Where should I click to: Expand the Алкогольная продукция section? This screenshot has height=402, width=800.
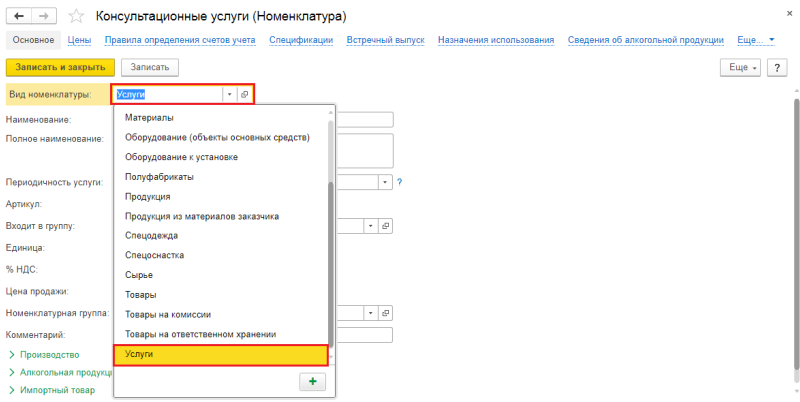61,372
